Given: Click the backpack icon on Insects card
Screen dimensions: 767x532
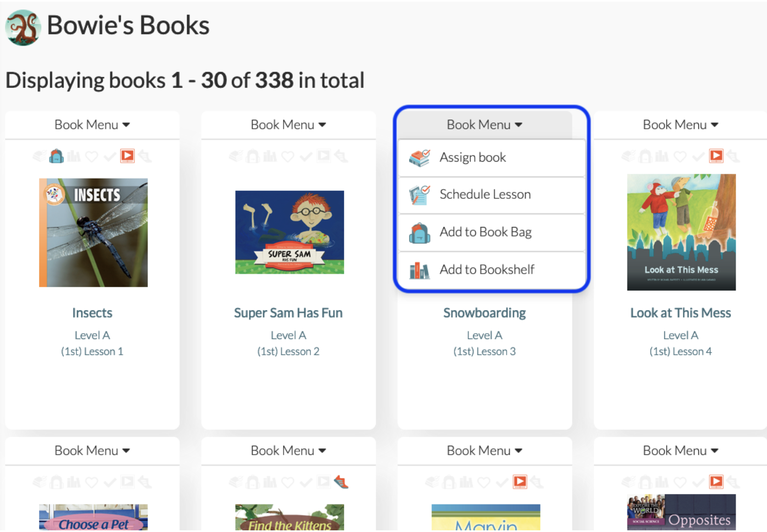Looking at the screenshot, I should [56, 157].
